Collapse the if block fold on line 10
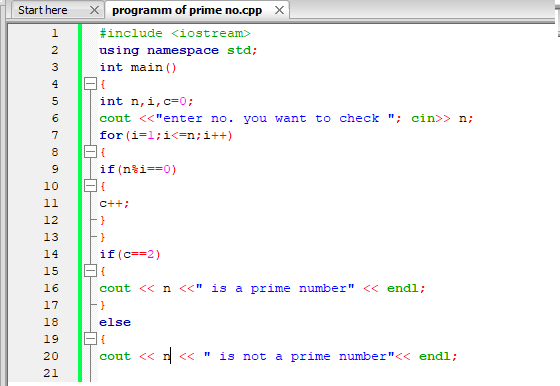Screen dimensions: 560x386 [x=90, y=186]
